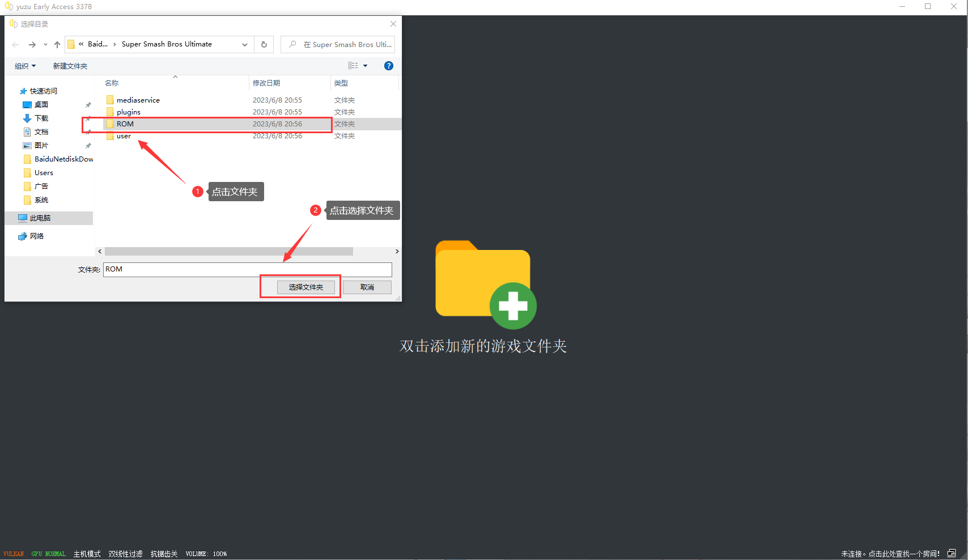Click the yuzu logo in title bar
The height and width of the screenshot is (560, 968).
point(9,7)
